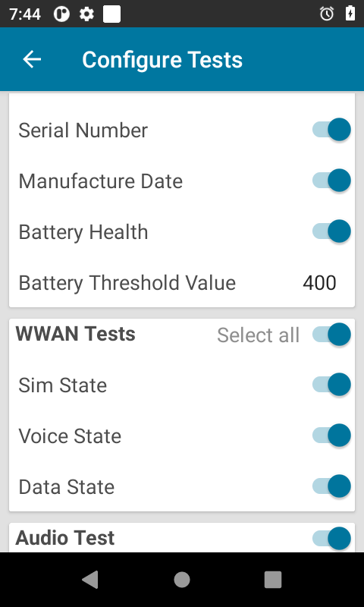Tap the recent apps square button
Viewport: 364px width, 607px height.
(x=273, y=580)
